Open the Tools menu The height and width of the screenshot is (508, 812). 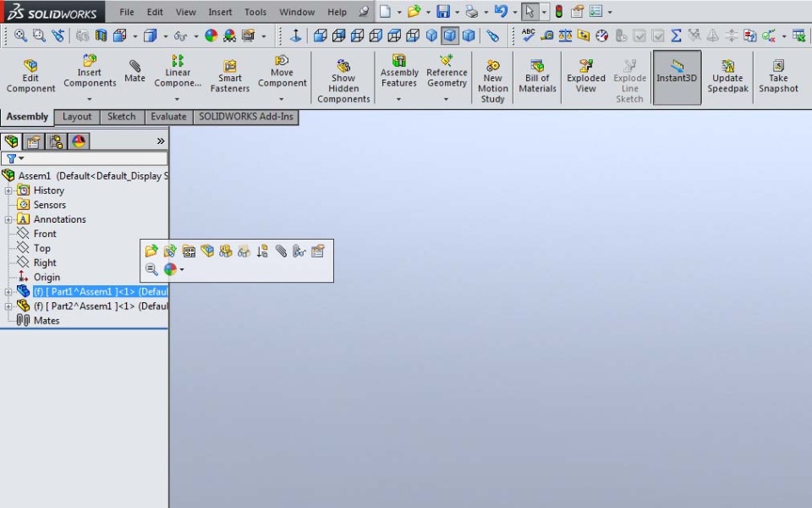pyautogui.click(x=255, y=12)
